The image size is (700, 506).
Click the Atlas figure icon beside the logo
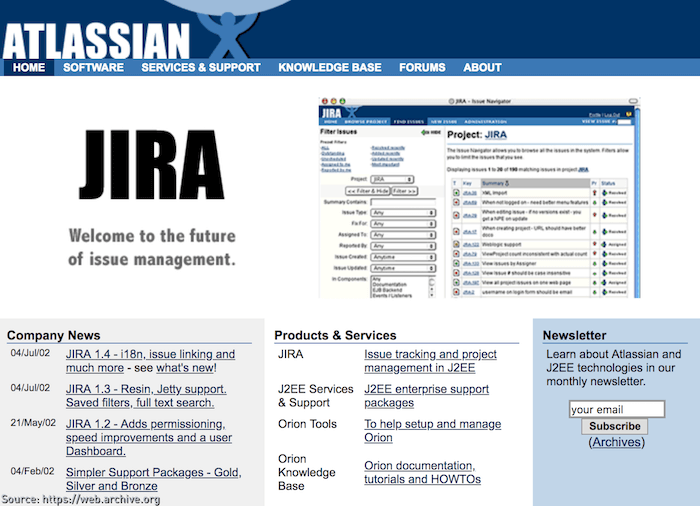(x=228, y=36)
